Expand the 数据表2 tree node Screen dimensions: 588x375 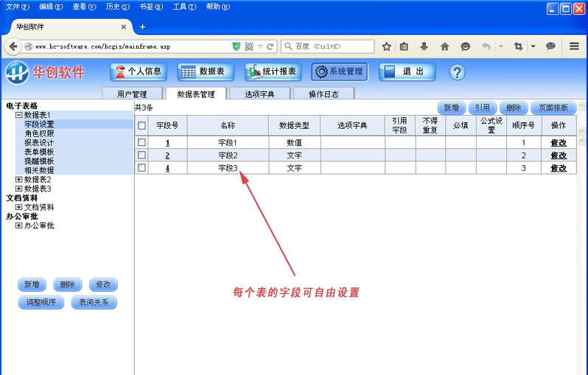[18, 179]
